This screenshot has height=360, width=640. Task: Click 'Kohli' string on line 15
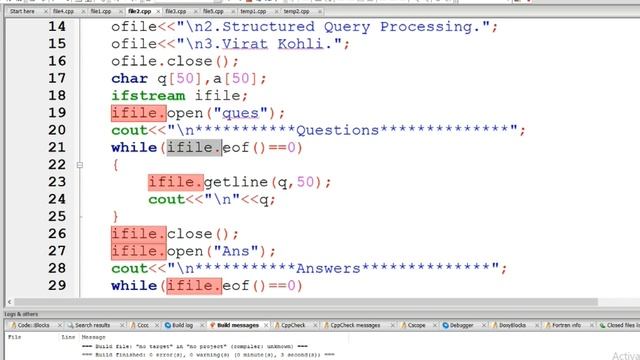coord(300,44)
